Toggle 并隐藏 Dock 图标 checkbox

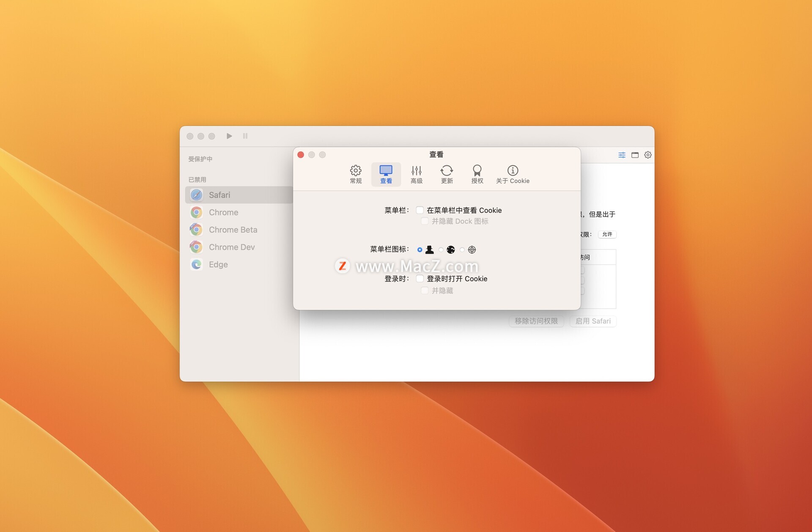coord(425,221)
